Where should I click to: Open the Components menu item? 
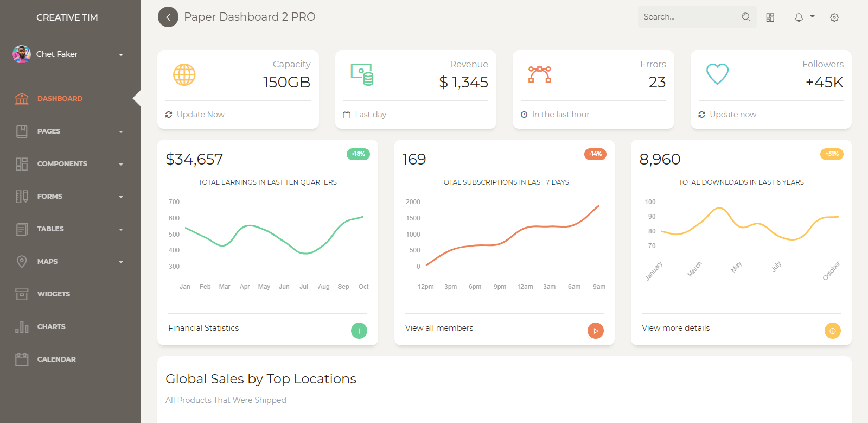click(x=71, y=163)
